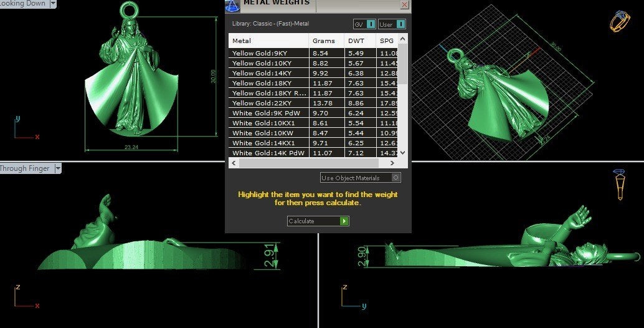The image size is (644, 328).
Task: Sort by the DWT column header
Action: coord(360,41)
